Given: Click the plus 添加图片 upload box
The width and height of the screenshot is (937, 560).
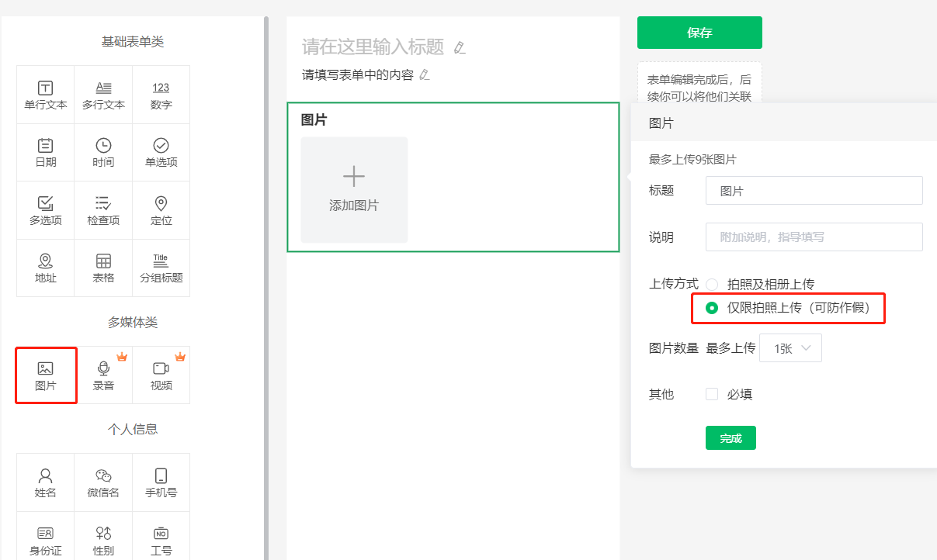Looking at the screenshot, I should click(x=354, y=190).
